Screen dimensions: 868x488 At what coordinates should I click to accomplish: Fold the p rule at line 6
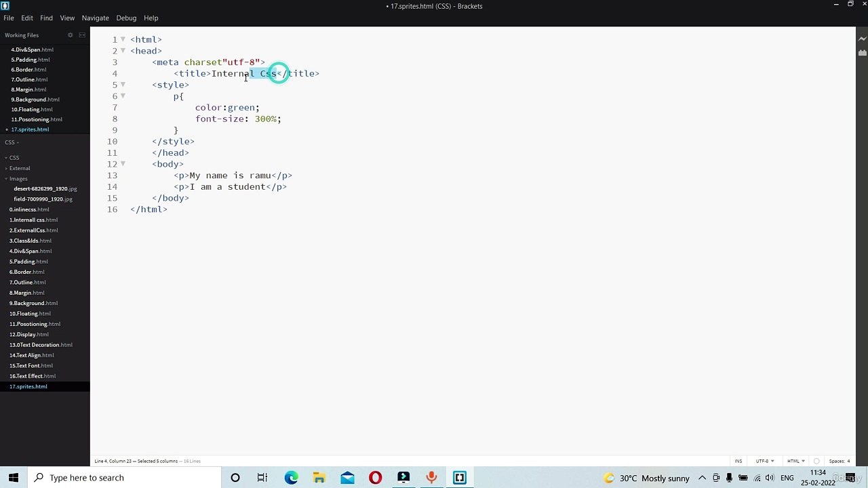[x=123, y=96]
